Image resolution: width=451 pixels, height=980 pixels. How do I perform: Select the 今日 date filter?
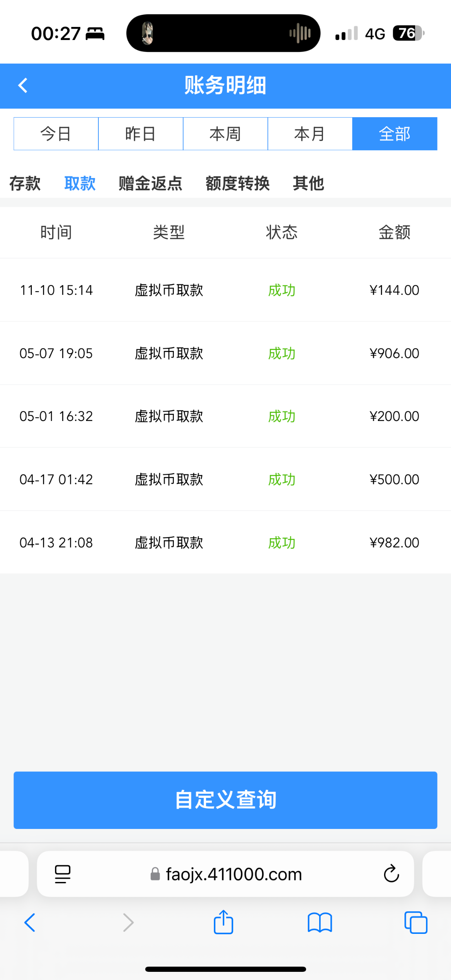pos(56,134)
